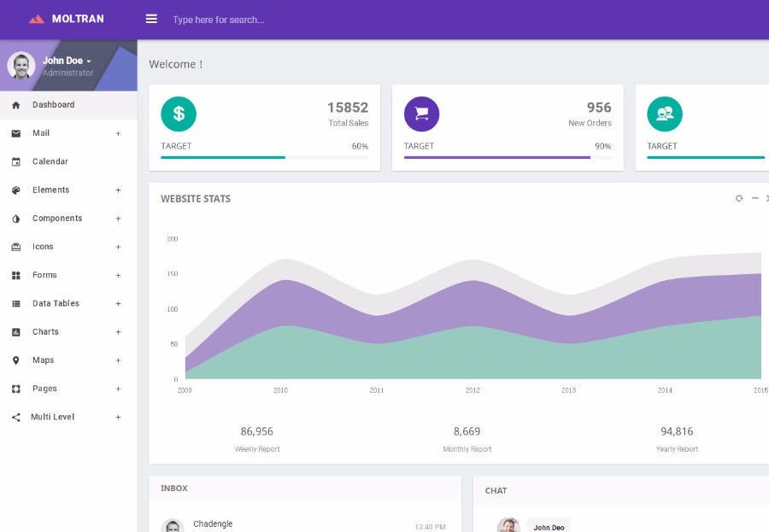Click the dollar sign Total Sales icon
The width and height of the screenshot is (769, 532).
click(179, 114)
